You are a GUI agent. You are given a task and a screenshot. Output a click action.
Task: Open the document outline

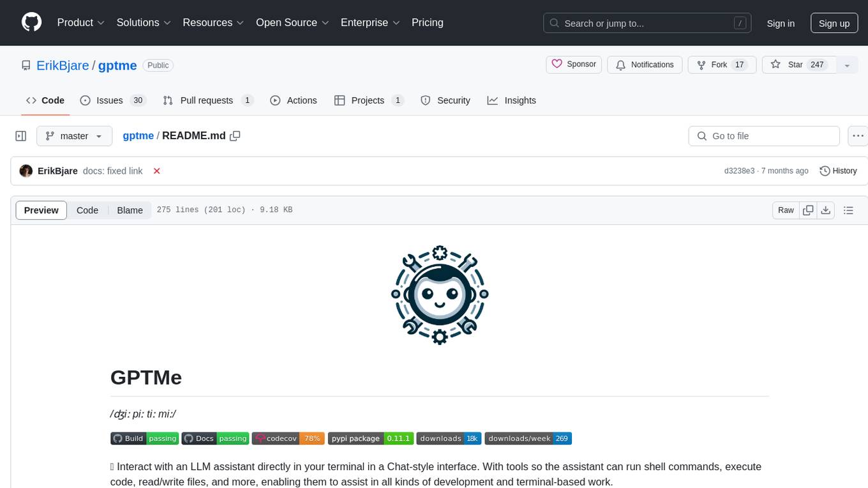pos(848,210)
